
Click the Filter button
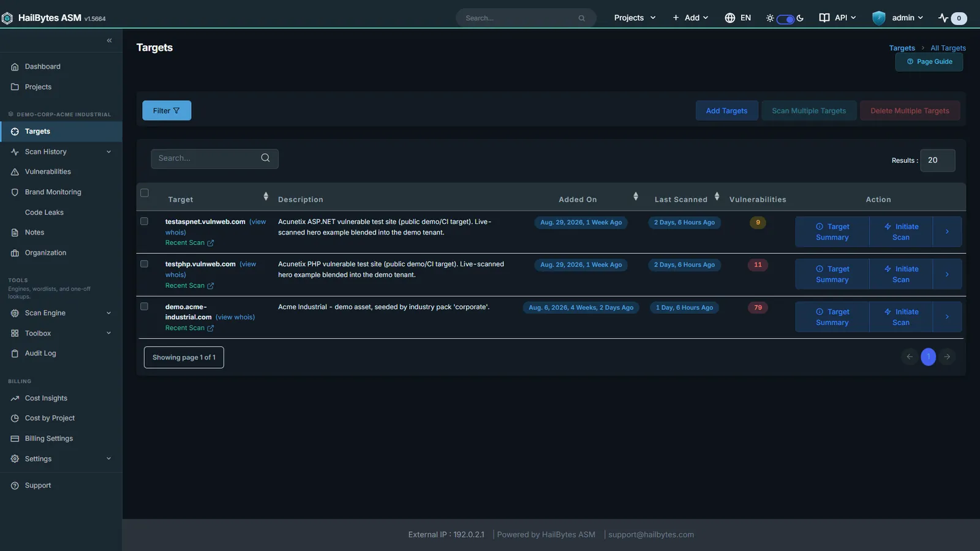tap(167, 111)
